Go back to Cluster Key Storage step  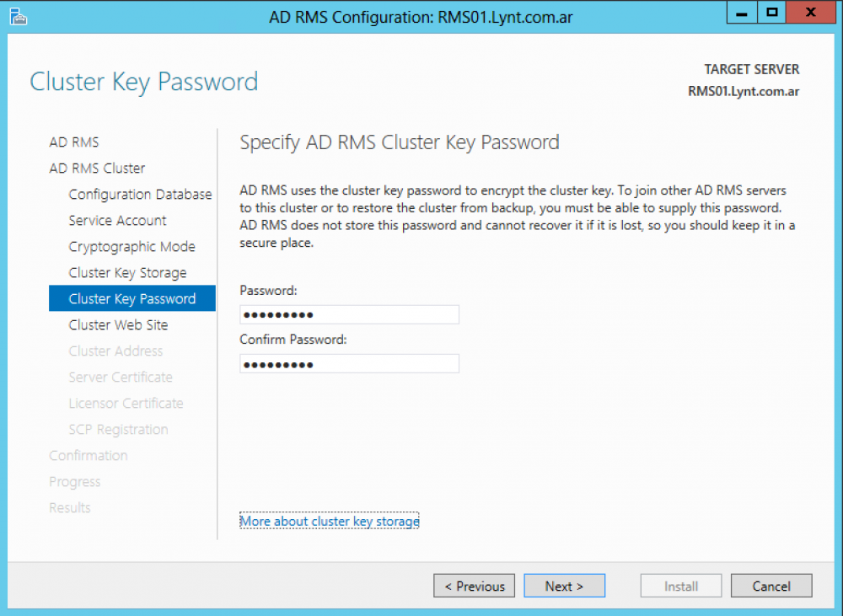click(x=127, y=272)
